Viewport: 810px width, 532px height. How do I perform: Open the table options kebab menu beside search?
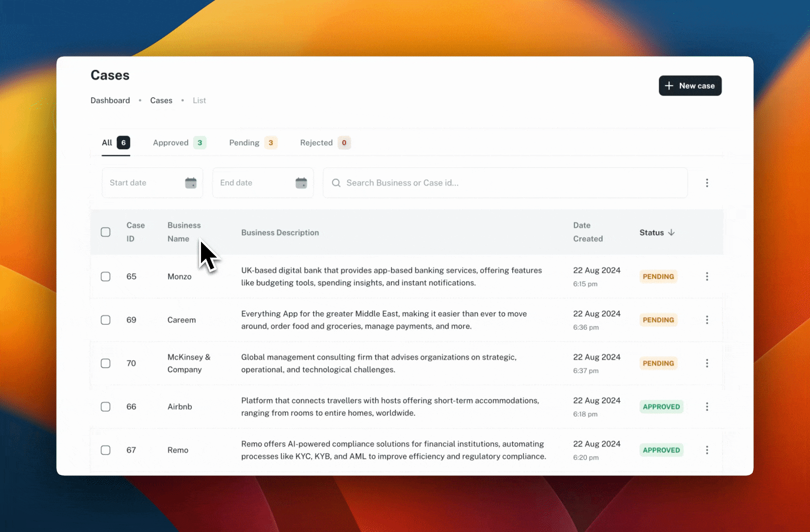707,183
